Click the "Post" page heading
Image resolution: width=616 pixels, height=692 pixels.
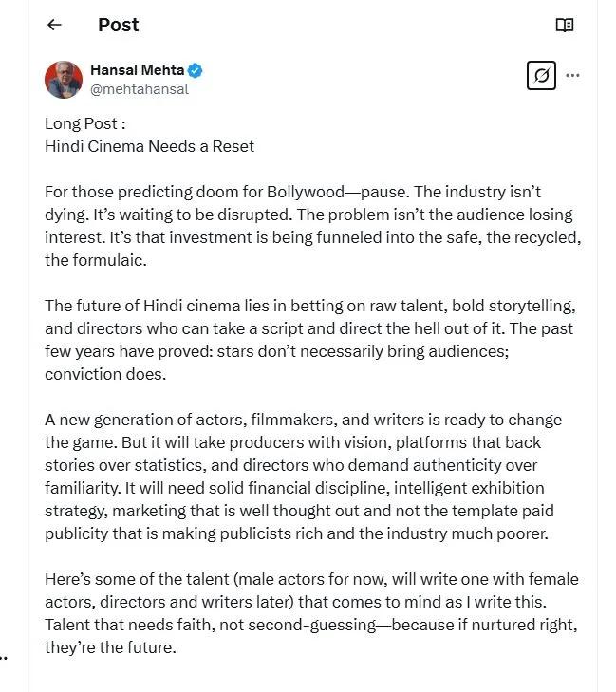pyautogui.click(x=118, y=26)
